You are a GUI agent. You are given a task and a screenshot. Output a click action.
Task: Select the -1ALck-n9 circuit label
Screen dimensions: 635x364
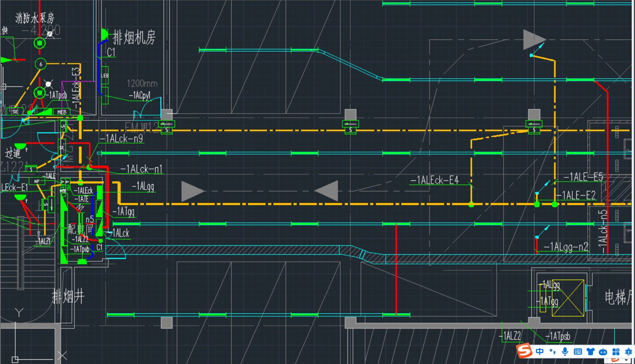[122, 139]
